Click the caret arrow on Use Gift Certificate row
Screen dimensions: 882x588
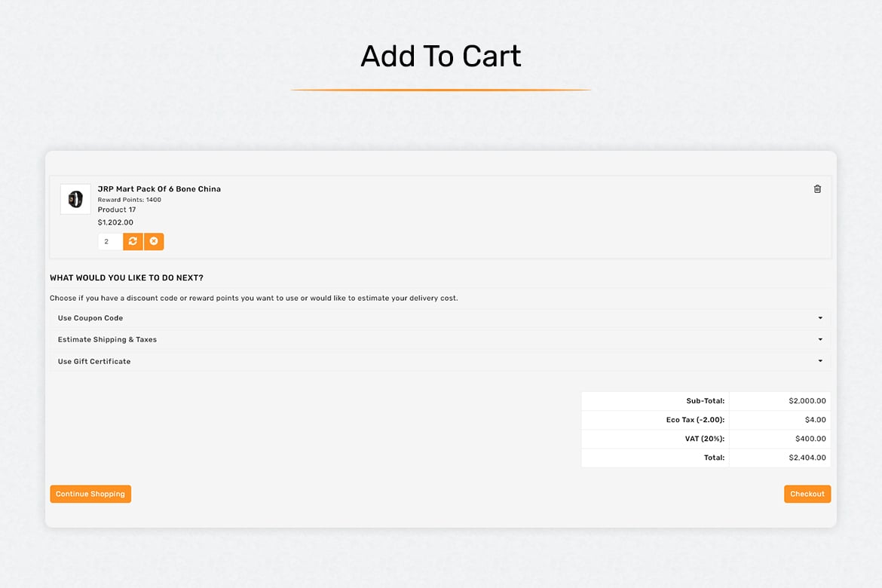pos(820,360)
